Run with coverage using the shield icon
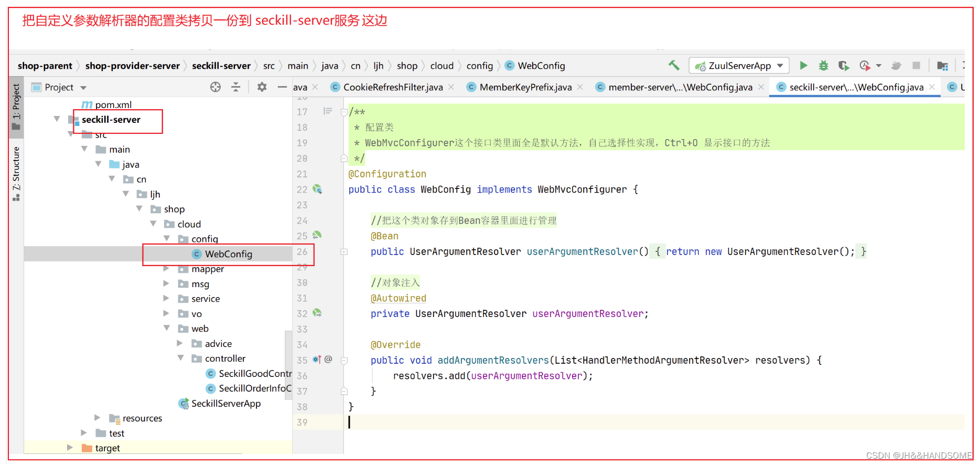The image size is (980, 464). pyautogui.click(x=843, y=66)
